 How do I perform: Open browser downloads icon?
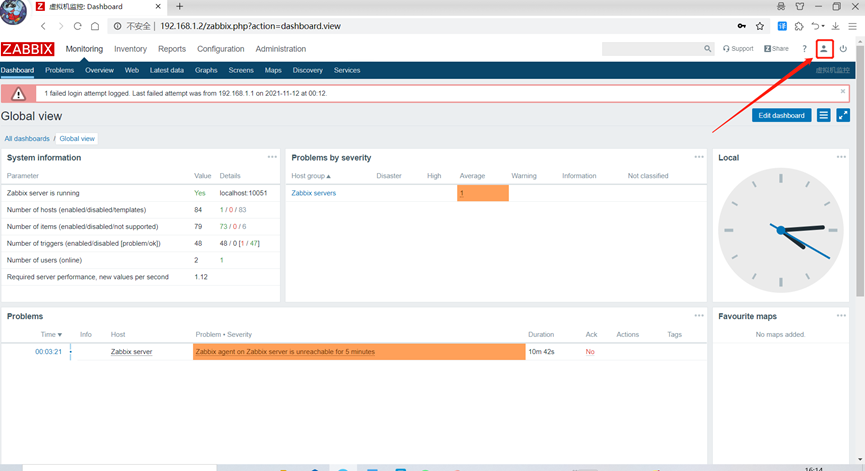[836, 26]
